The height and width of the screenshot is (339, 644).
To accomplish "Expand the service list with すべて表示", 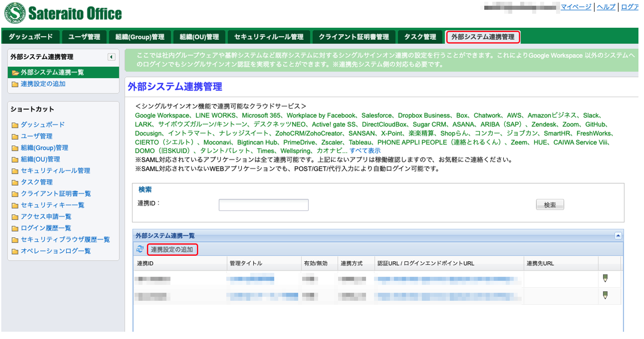I will tap(365, 151).
